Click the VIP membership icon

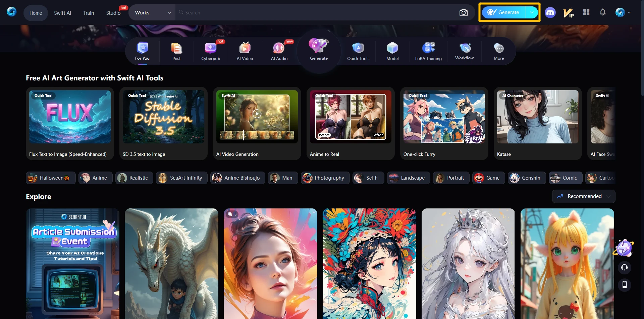(569, 13)
